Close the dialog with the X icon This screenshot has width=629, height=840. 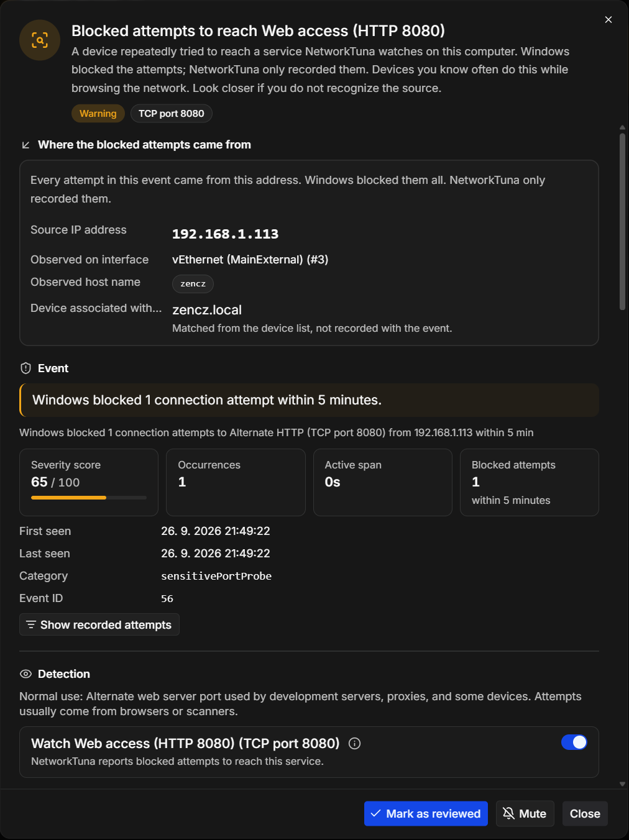click(x=608, y=20)
